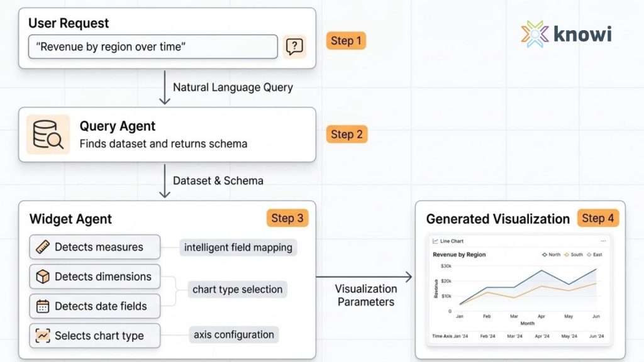The height and width of the screenshot is (362, 644).
Task: Open the ellipsis menu on the Line Chart widget
Action: click(602, 241)
